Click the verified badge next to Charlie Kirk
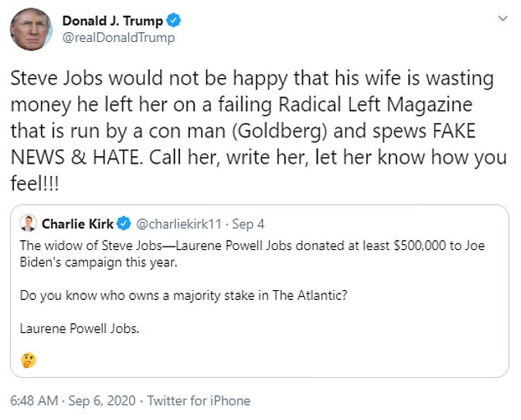The image size is (521, 420). [124, 224]
